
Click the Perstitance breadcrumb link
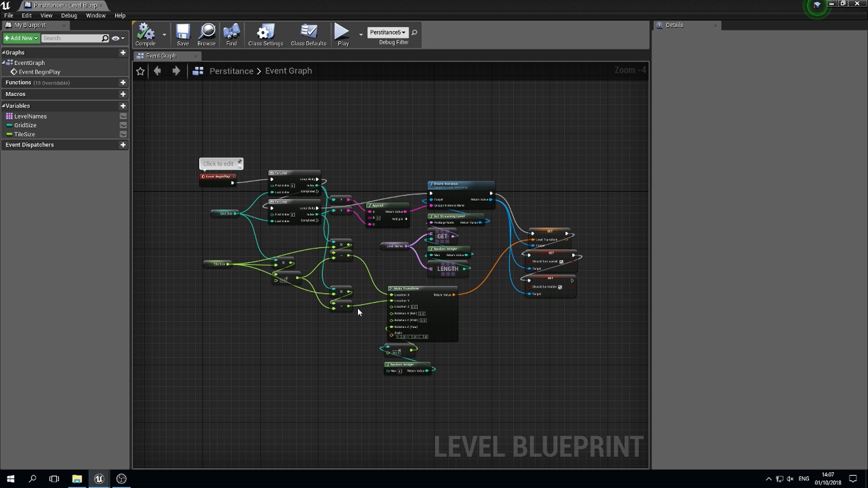point(231,71)
